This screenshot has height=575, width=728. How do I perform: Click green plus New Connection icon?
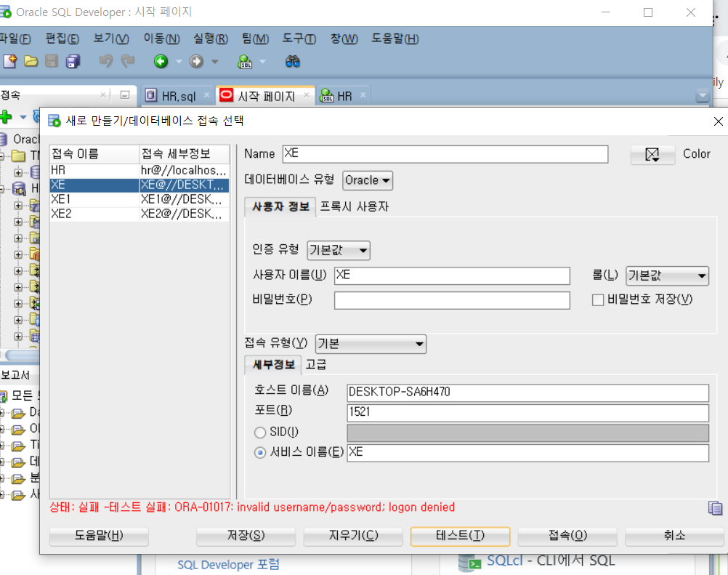(x=6, y=116)
